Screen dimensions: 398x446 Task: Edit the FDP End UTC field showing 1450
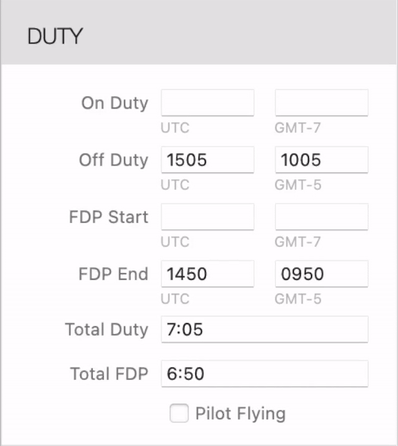[208, 274]
